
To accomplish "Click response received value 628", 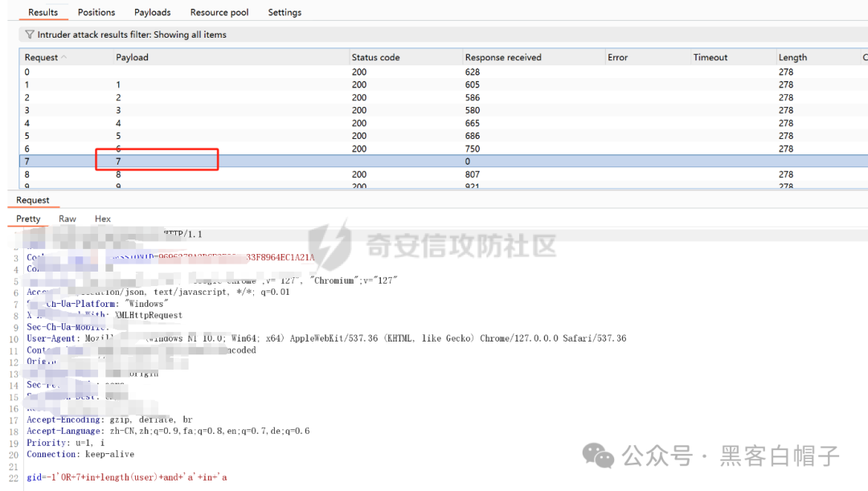I will coord(473,72).
